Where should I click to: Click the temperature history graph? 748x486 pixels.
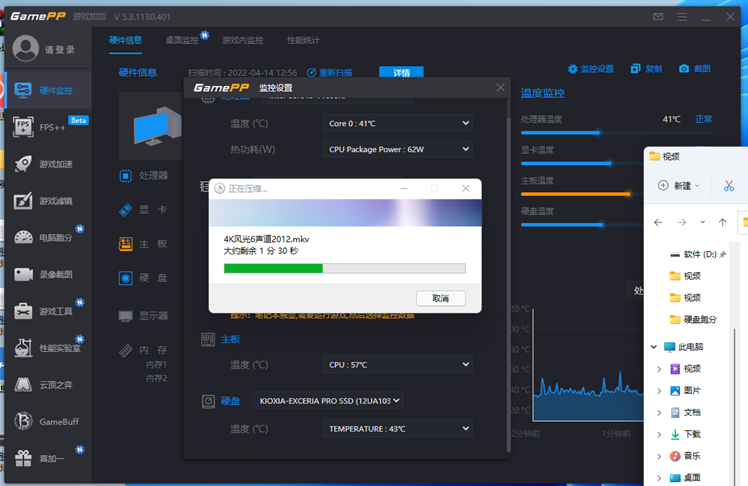pyautogui.click(x=587, y=365)
